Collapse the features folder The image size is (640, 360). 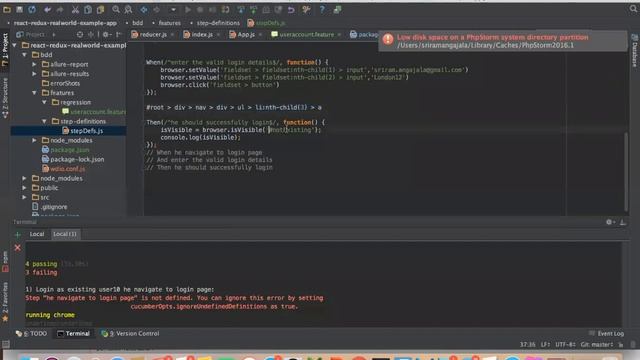click(35, 93)
